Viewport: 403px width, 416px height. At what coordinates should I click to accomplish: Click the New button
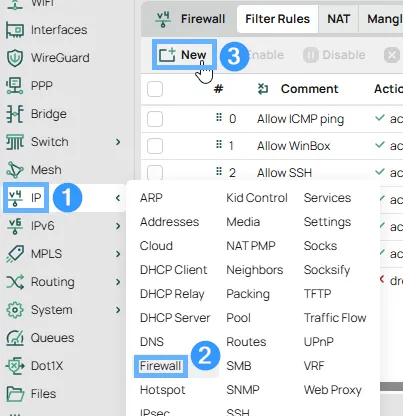184,55
